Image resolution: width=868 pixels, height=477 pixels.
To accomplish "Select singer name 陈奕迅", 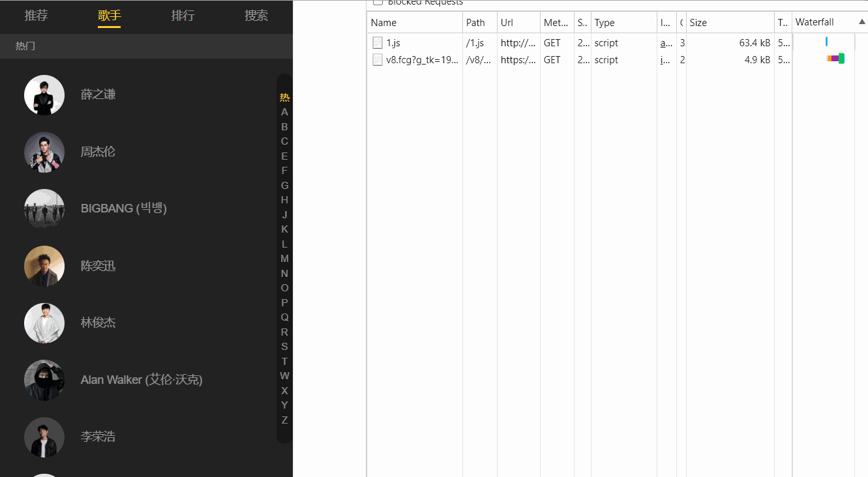I will click(98, 266).
